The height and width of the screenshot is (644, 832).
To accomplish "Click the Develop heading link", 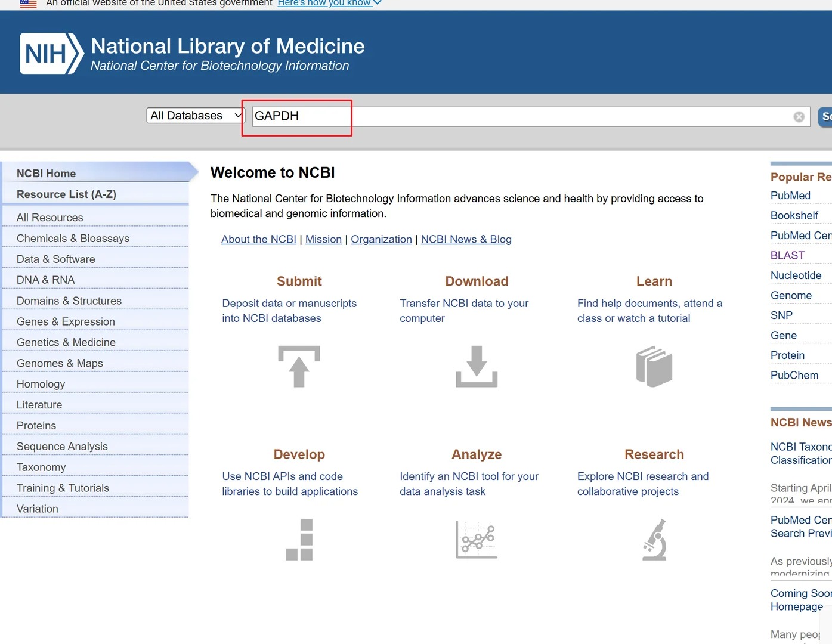I will coord(299,454).
